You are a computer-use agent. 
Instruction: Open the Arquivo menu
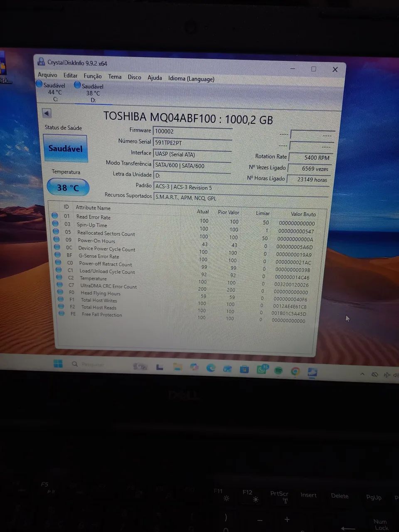(47, 75)
